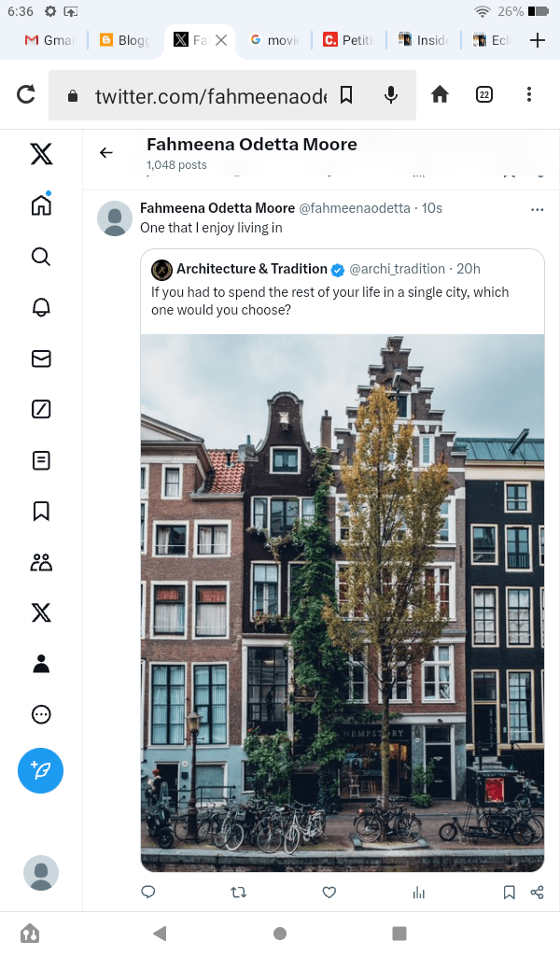The image size is (560, 956).
Task: Open the @archi_tradition quoted profile link
Action: point(397,269)
